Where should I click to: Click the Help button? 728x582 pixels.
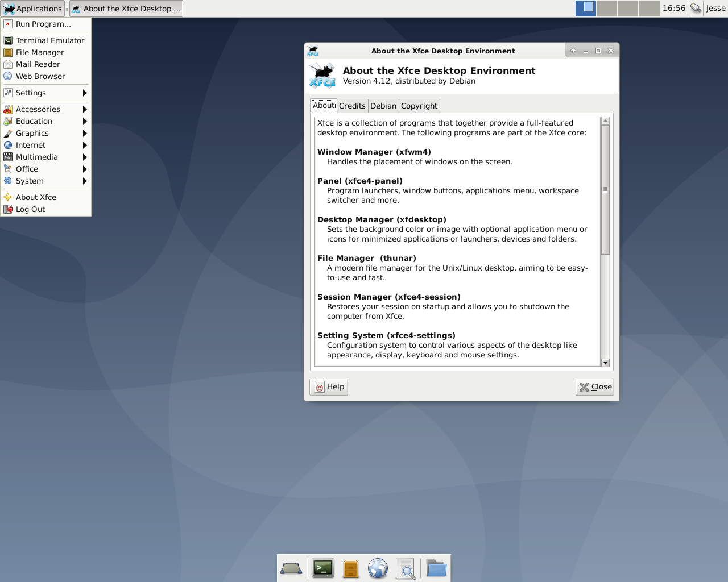(x=329, y=387)
